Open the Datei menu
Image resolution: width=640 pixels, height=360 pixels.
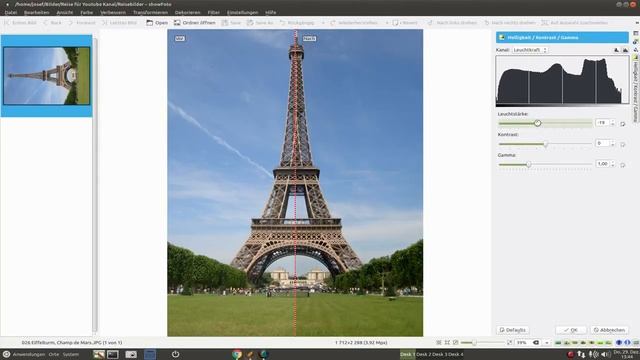pos(11,12)
